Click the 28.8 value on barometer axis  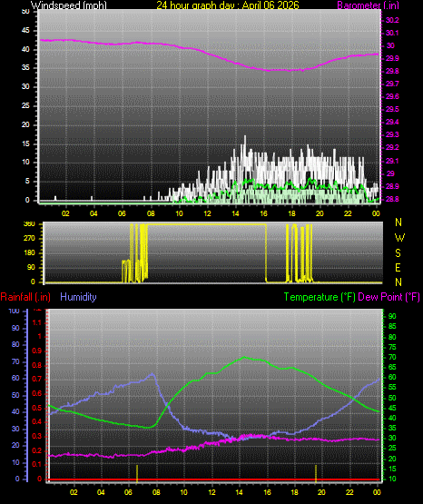coord(392,199)
